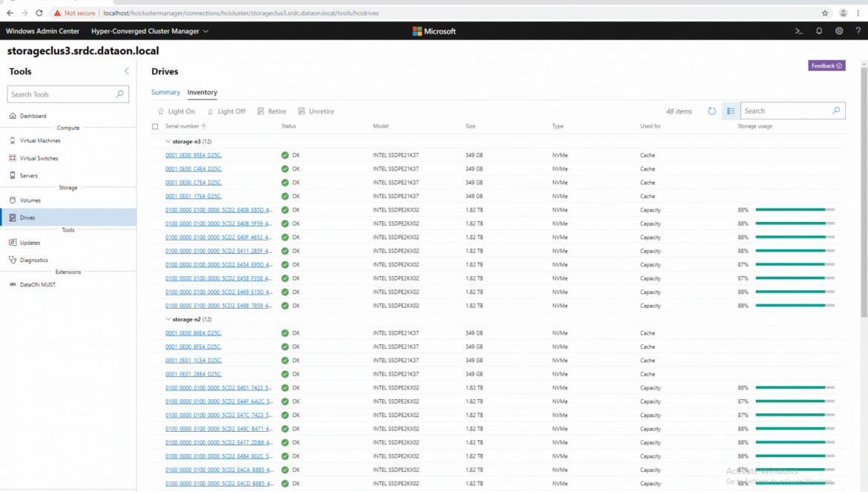
Task: Open the Hyper-Converged Cluster Manager dropdown
Action: (149, 31)
